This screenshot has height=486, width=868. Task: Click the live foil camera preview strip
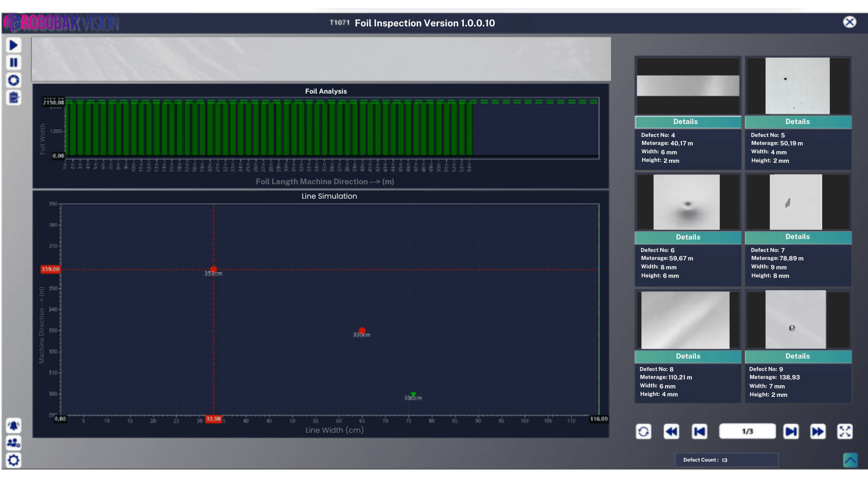tap(321, 59)
